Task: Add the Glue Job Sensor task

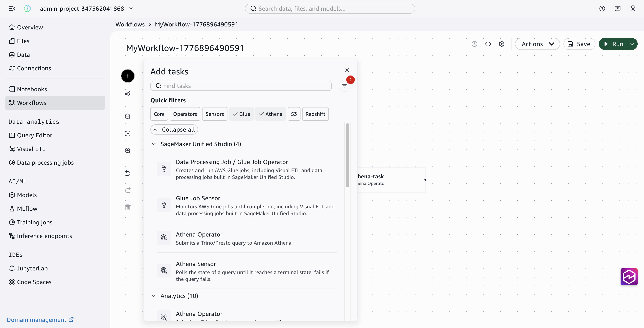Action: point(247,205)
